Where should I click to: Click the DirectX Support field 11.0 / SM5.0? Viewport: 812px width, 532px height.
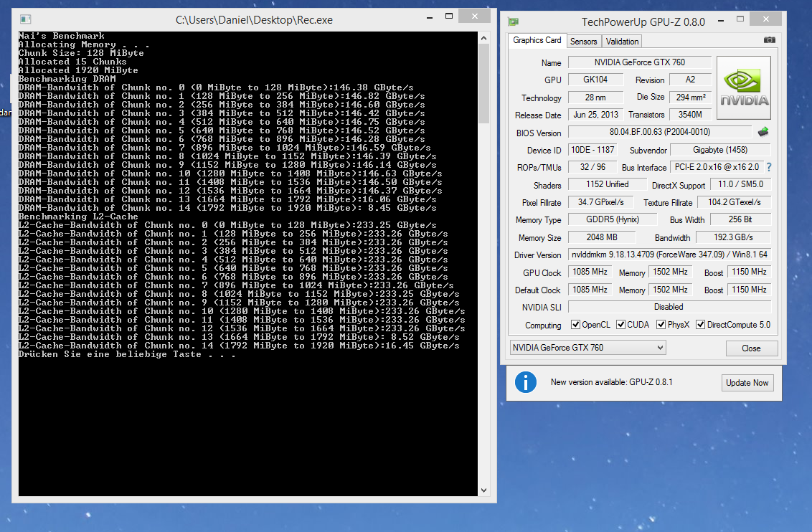tap(740, 184)
